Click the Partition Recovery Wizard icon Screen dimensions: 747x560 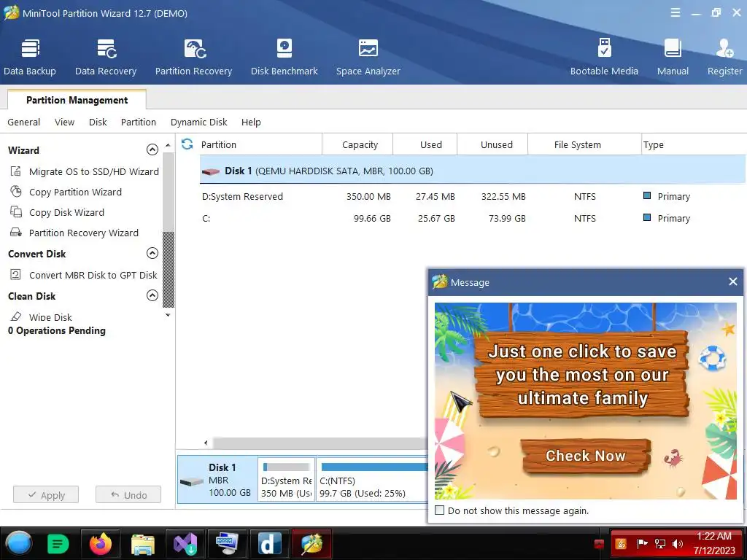16,233
